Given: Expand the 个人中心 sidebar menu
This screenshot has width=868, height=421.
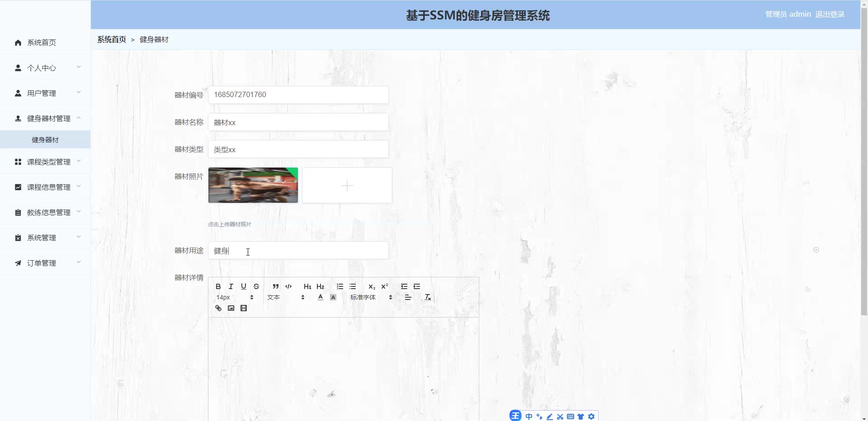Looking at the screenshot, I should (45, 68).
